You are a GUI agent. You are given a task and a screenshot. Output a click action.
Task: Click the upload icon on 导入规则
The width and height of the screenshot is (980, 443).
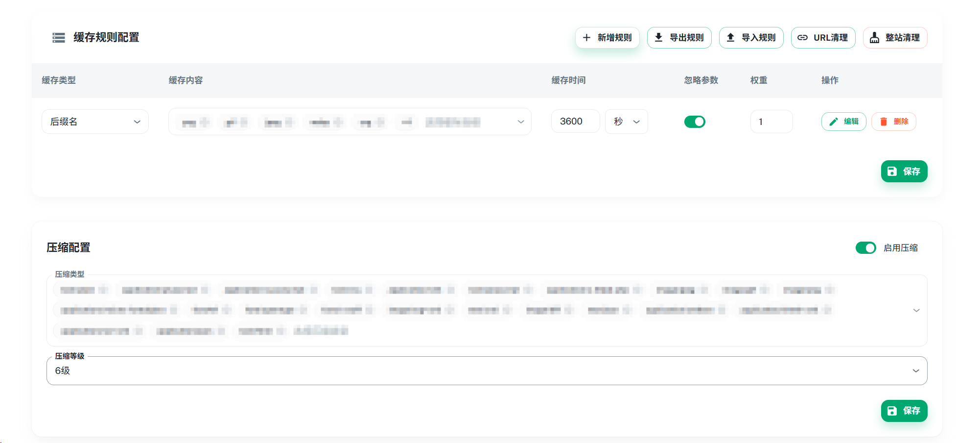coord(730,38)
